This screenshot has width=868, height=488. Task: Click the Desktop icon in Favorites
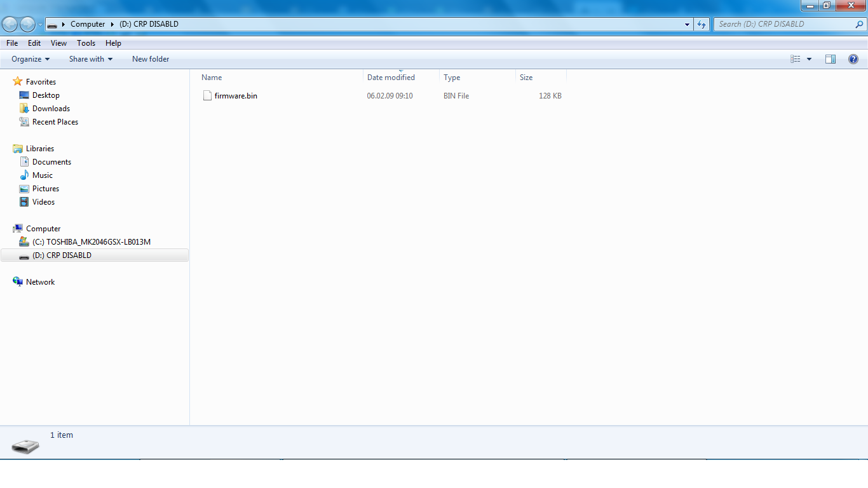(x=24, y=95)
